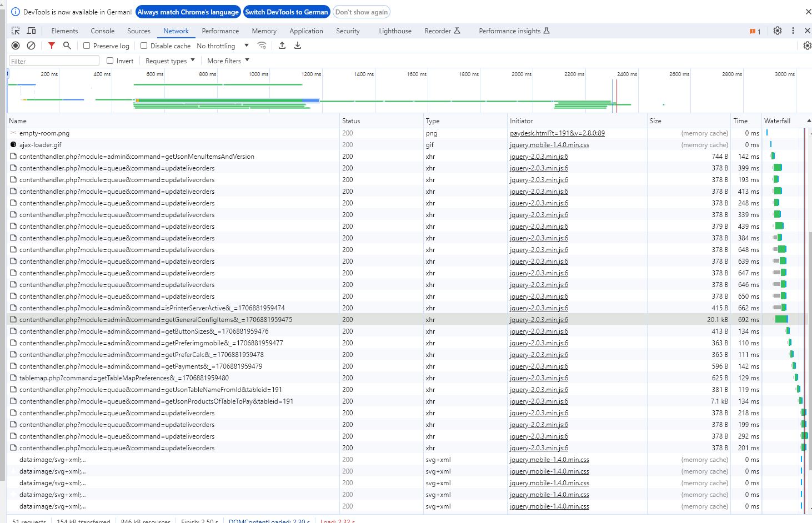
Task: Click the Switch DevTools to German button
Action: coord(287,12)
